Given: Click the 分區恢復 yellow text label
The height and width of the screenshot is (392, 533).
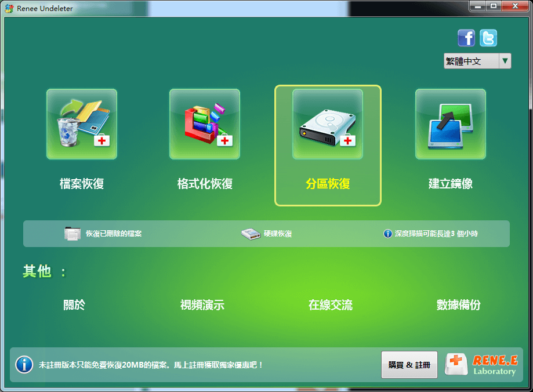Looking at the screenshot, I should (328, 184).
